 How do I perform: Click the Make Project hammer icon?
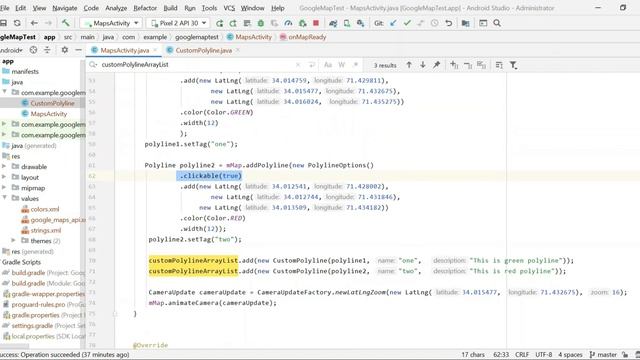tap(65, 23)
